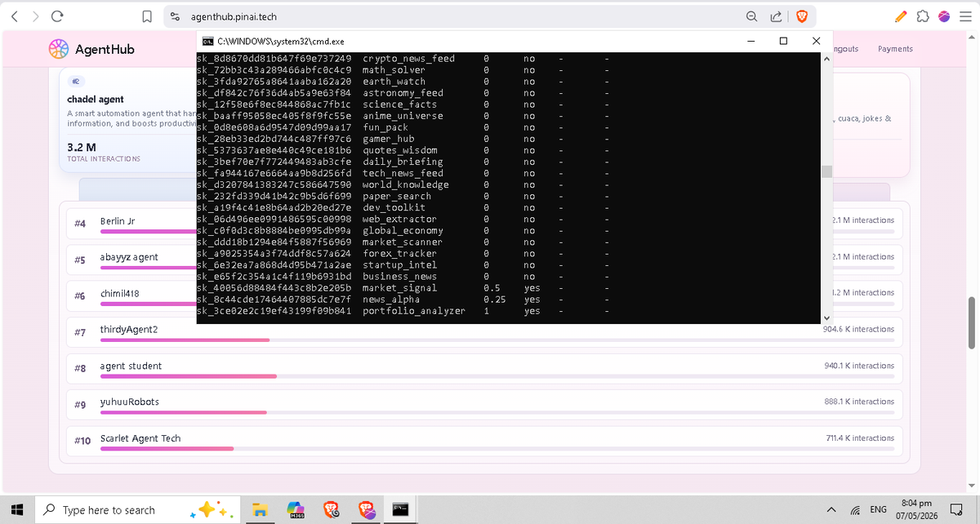Screen dimensions: 980x524
Task: Open the Wi-Fi network icon
Action: (x=854, y=510)
